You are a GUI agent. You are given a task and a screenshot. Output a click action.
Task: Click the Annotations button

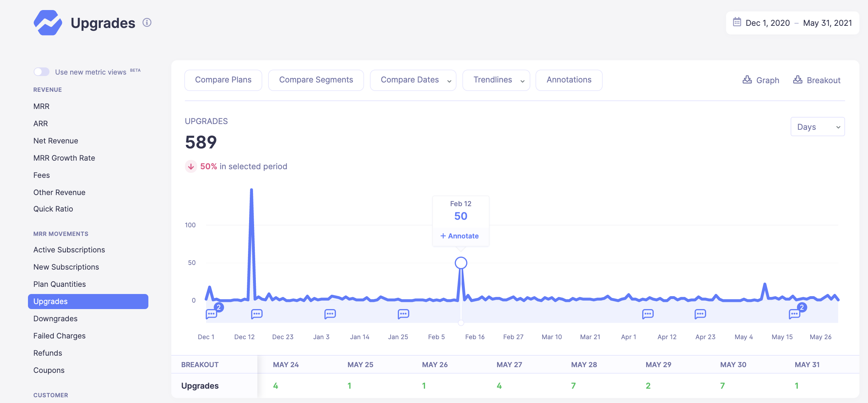pyautogui.click(x=569, y=80)
